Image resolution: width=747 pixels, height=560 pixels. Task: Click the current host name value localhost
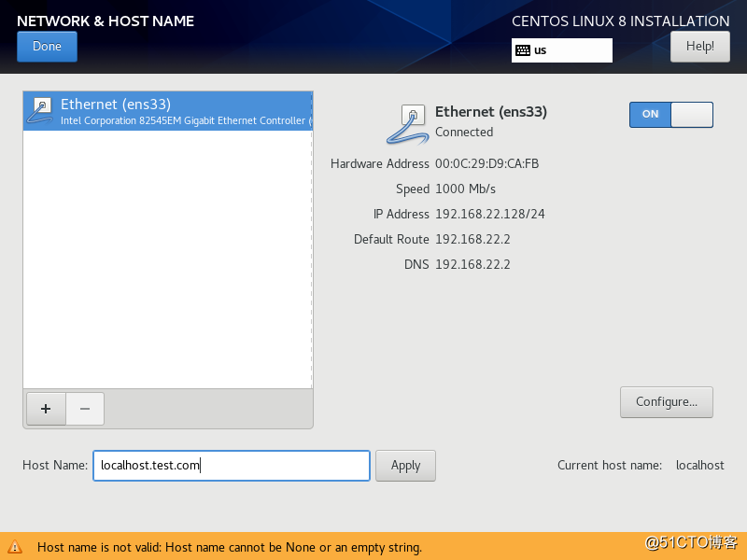699,465
